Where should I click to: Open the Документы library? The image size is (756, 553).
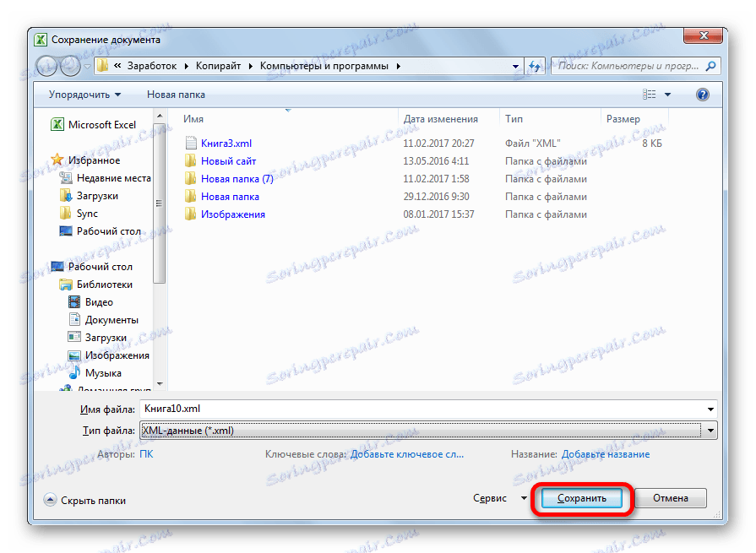pyautogui.click(x=103, y=320)
